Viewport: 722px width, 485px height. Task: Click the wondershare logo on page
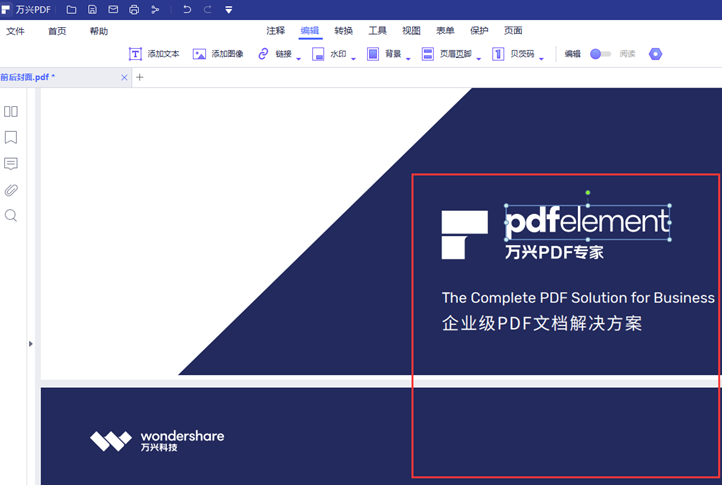[x=157, y=441]
